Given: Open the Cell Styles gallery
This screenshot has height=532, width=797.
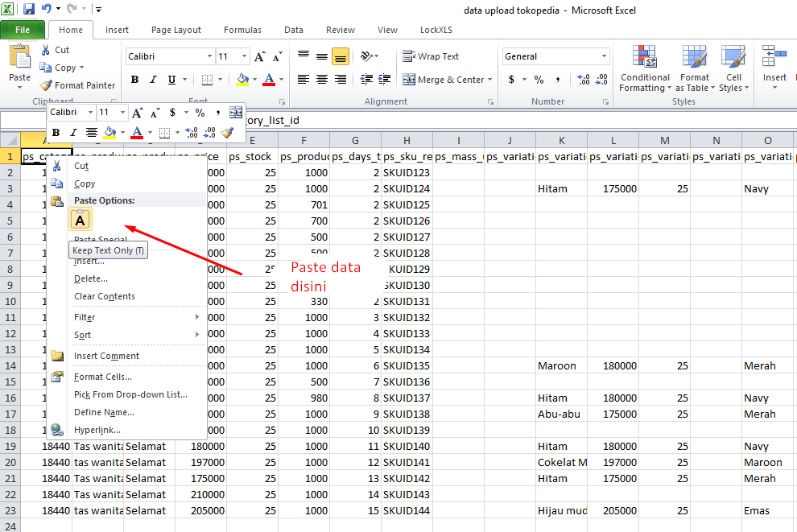Looking at the screenshot, I should tap(733, 68).
